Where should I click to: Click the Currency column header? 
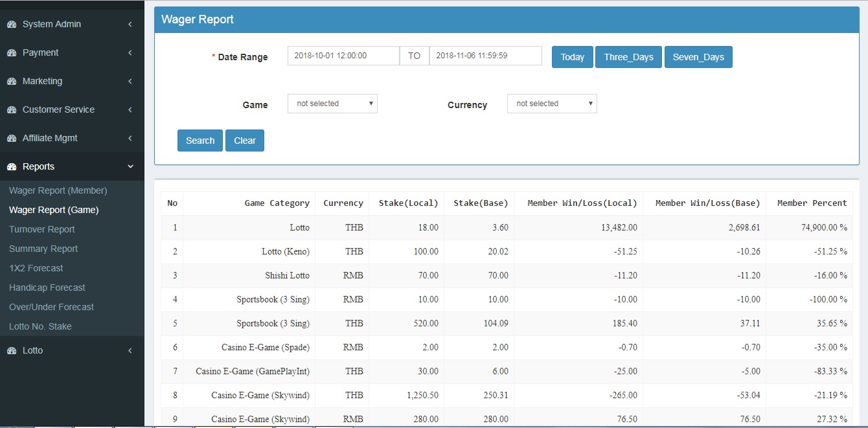point(343,203)
